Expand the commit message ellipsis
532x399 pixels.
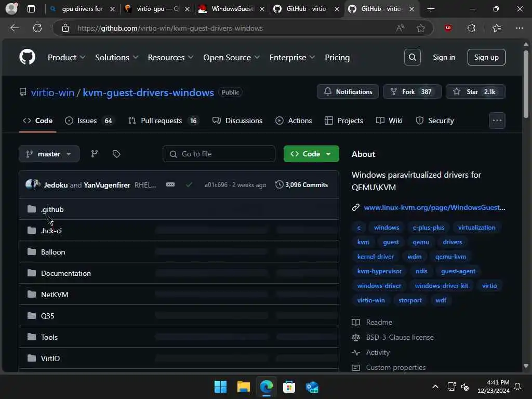tap(170, 184)
